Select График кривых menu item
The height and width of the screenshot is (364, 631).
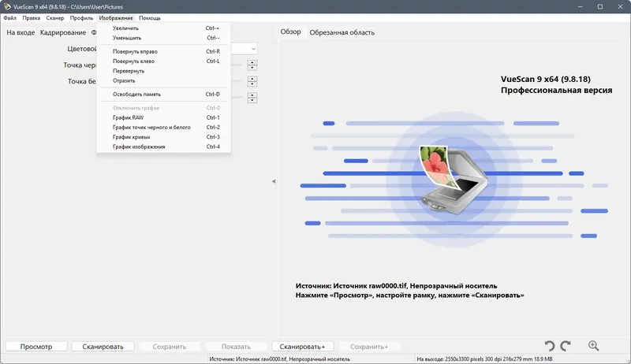pos(163,137)
